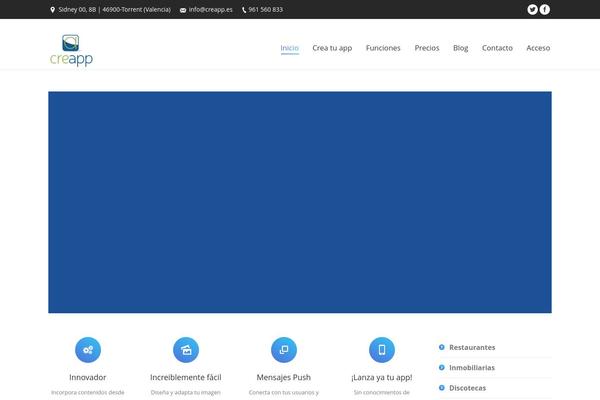
Task: Click the info@creapp.es email link
Action: 210,10
